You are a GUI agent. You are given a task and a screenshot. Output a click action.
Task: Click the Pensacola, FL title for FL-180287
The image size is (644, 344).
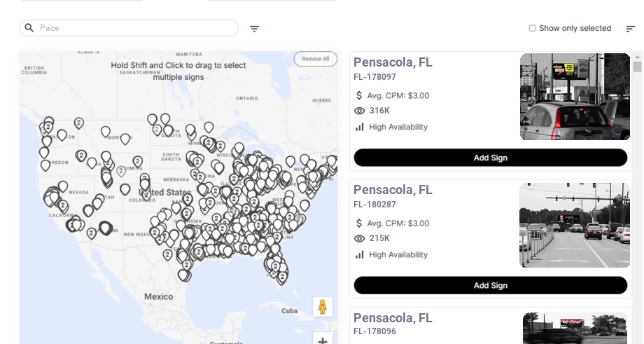(x=393, y=190)
